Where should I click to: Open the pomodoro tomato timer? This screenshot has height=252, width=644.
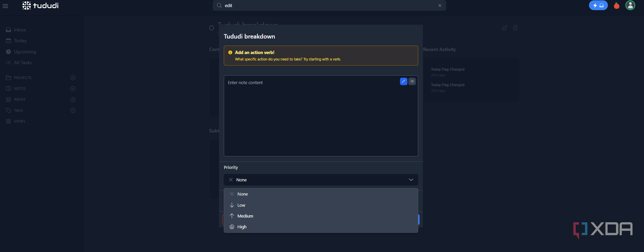point(617,5)
